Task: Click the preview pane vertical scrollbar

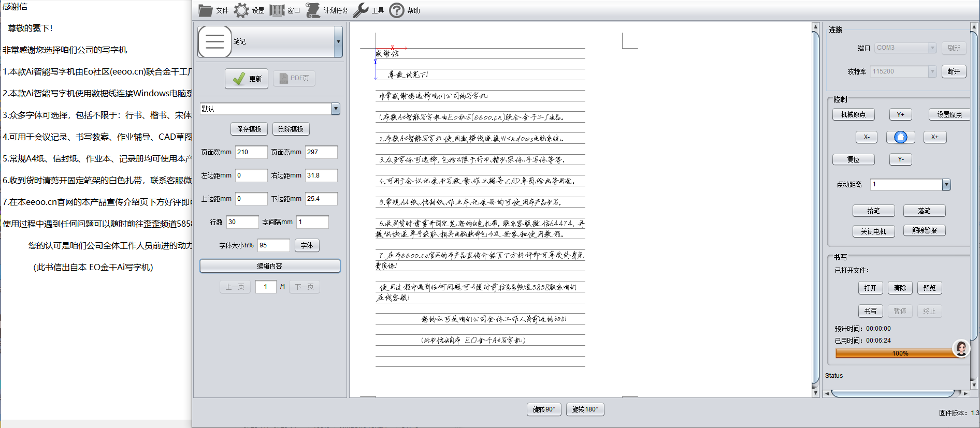Action: [816, 207]
